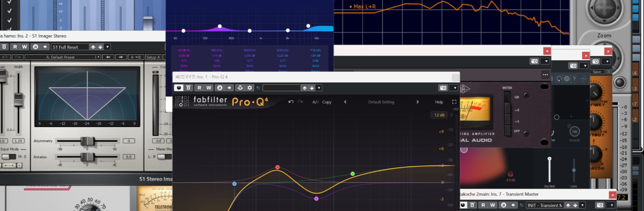Screen dimensions: 644x211
Task: Open Default Setting preset menu in Pro-Q 4
Action: (x=381, y=102)
